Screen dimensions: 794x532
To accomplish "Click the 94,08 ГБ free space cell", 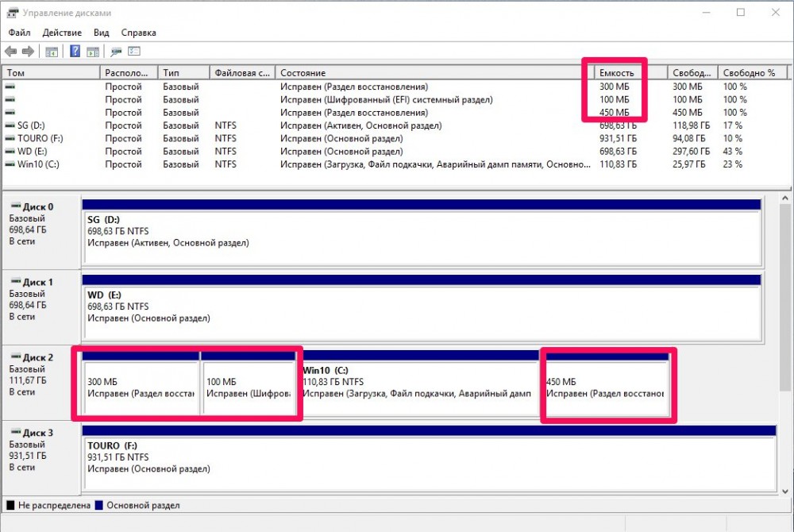I will click(x=688, y=138).
